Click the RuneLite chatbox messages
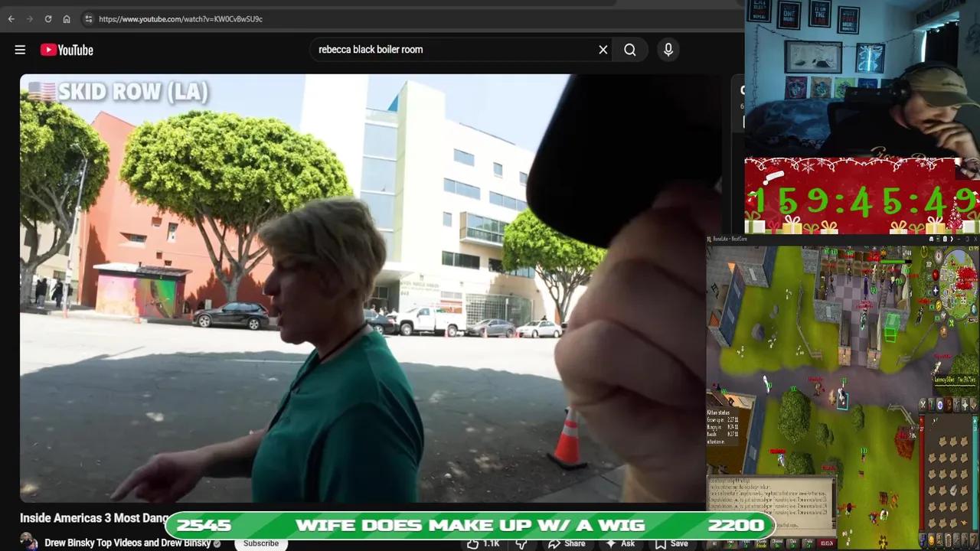The width and height of the screenshot is (980, 551). tap(770, 505)
